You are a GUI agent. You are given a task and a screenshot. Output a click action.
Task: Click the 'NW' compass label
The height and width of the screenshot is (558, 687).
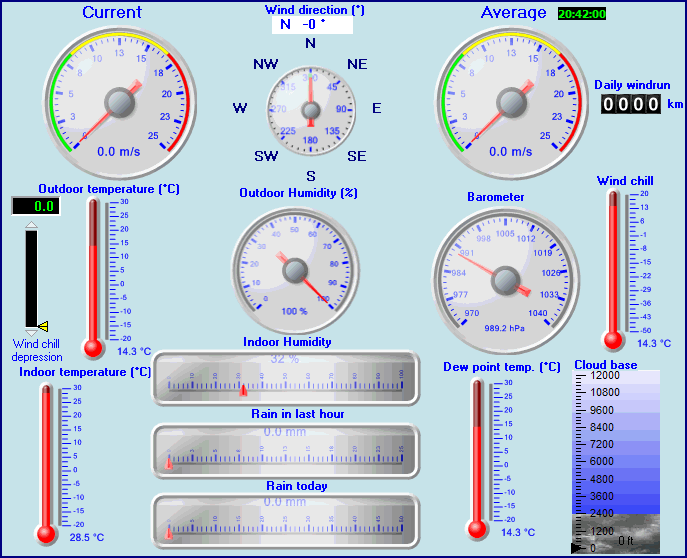click(266, 64)
